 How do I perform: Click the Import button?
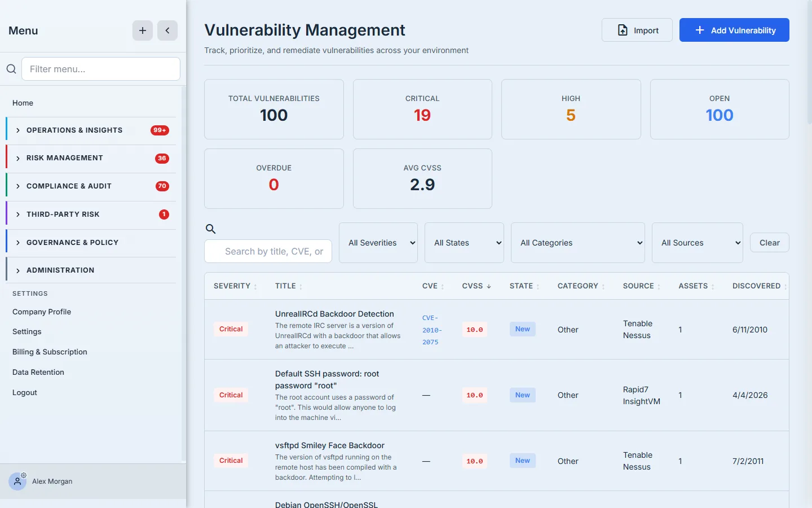click(637, 30)
